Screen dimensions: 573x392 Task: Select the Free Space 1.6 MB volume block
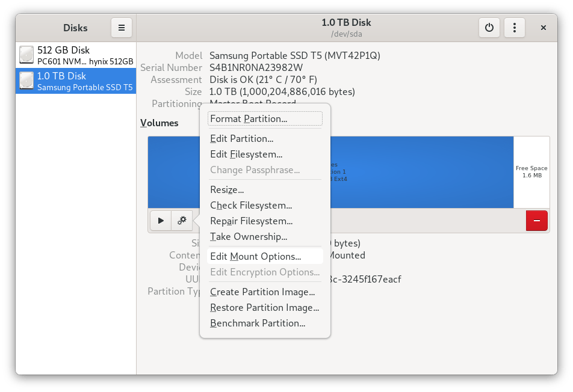tap(531, 172)
